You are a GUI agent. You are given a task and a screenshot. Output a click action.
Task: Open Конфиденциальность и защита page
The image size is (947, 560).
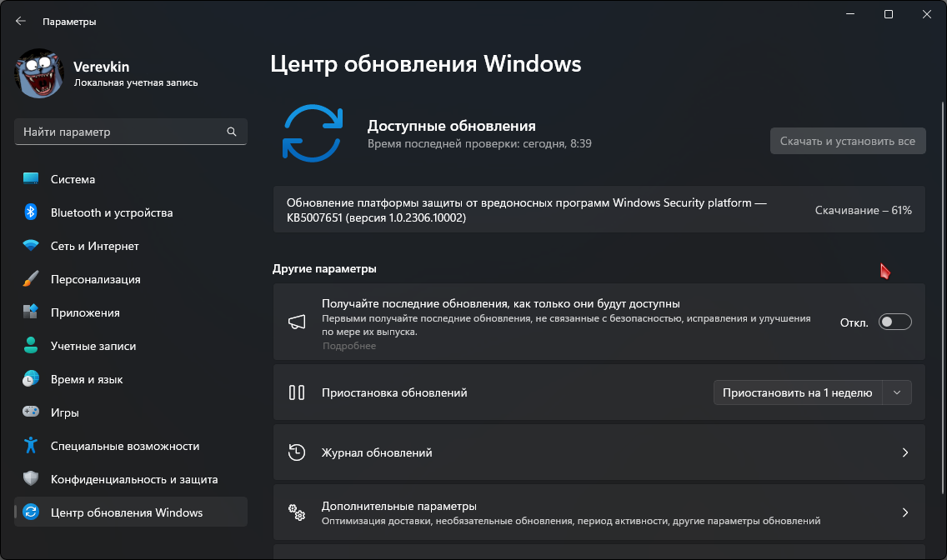click(x=130, y=479)
